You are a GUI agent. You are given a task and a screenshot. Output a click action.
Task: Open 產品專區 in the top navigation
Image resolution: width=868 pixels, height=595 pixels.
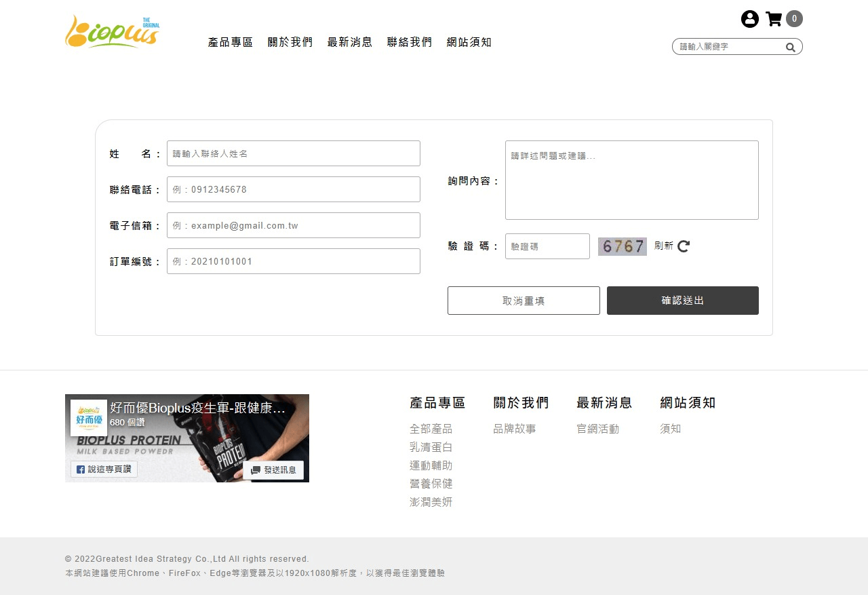(231, 42)
